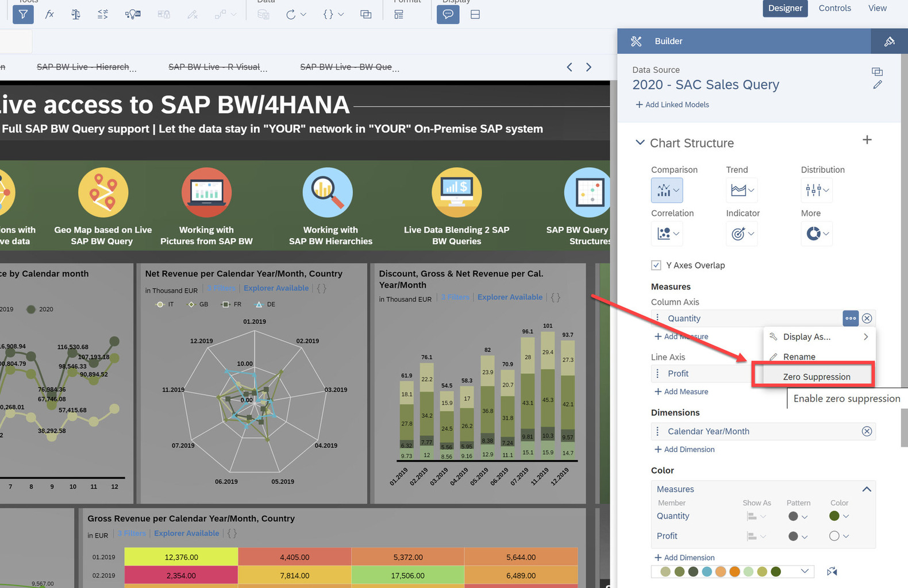This screenshot has height=588, width=908.
Task: Click Explorer Available on radar chart
Action: 276,288
